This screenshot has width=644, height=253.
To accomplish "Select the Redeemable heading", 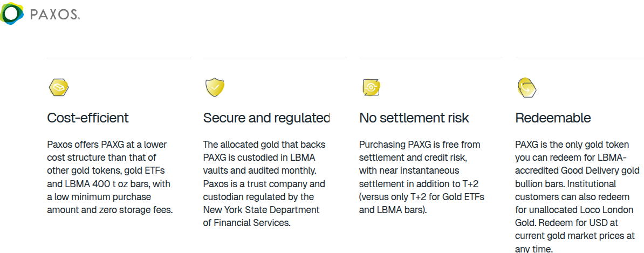I will tap(553, 118).
